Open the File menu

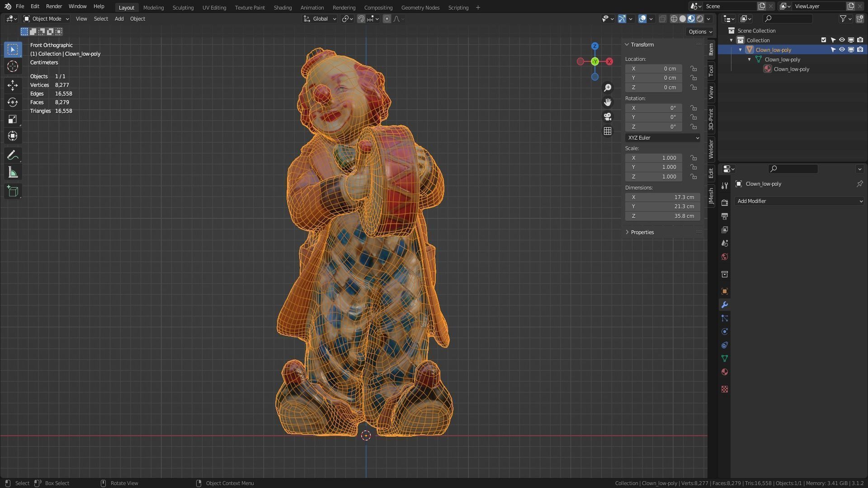(x=20, y=6)
